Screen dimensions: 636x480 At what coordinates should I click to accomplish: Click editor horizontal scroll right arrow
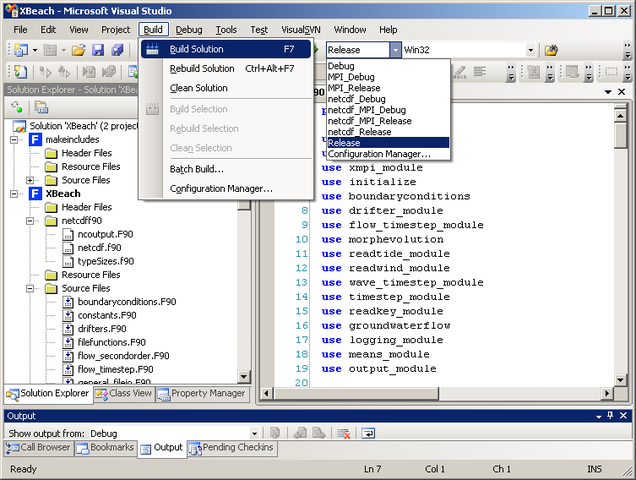tap(607, 393)
